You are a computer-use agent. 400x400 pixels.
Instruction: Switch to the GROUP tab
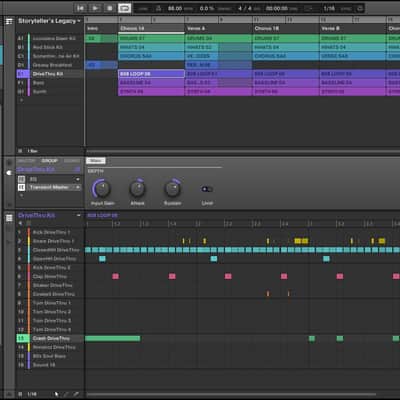click(49, 161)
